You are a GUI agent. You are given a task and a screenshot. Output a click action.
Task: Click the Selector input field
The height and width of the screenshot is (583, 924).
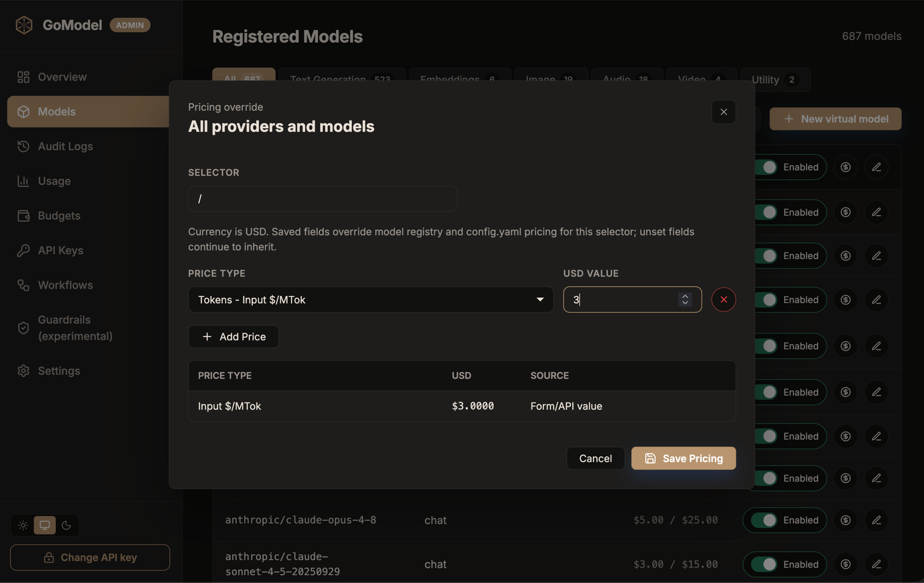(x=322, y=199)
